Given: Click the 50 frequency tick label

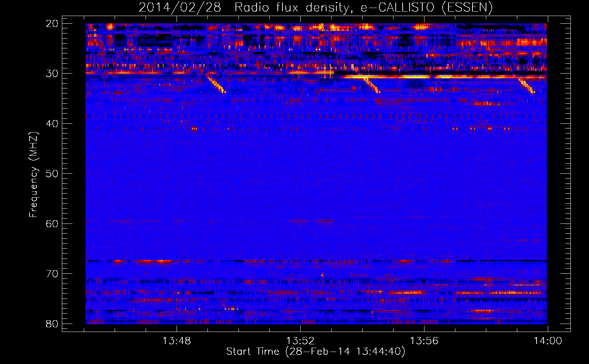Looking at the screenshot, I should [52, 174].
